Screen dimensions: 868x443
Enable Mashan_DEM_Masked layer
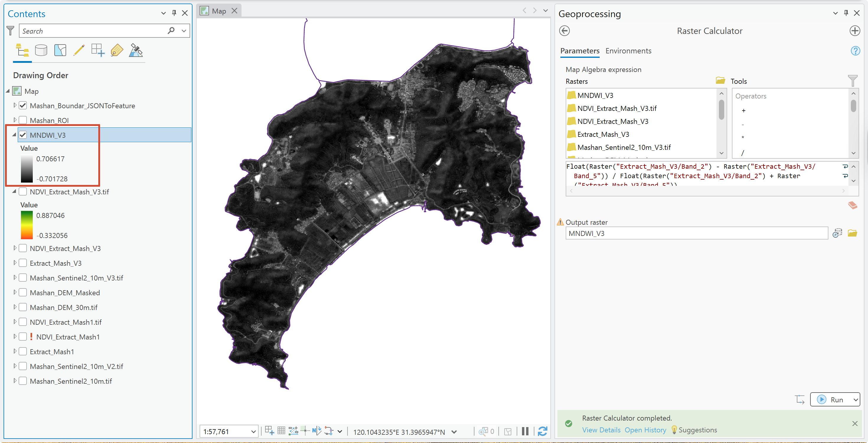click(23, 293)
